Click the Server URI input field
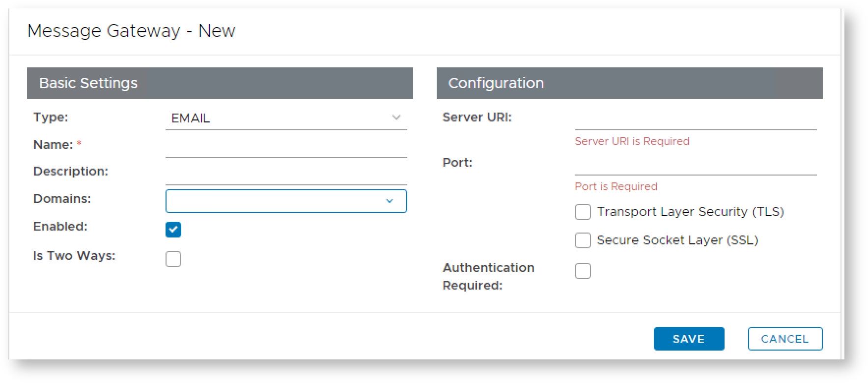 click(x=695, y=119)
